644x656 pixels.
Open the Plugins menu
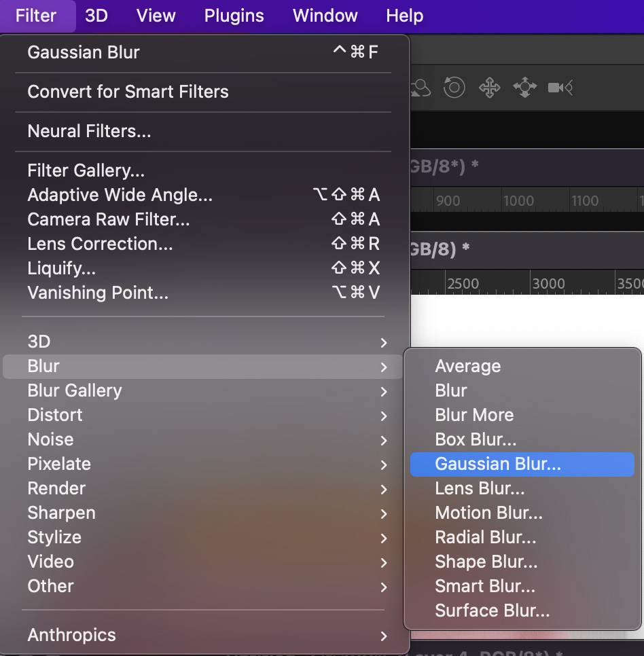234,16
